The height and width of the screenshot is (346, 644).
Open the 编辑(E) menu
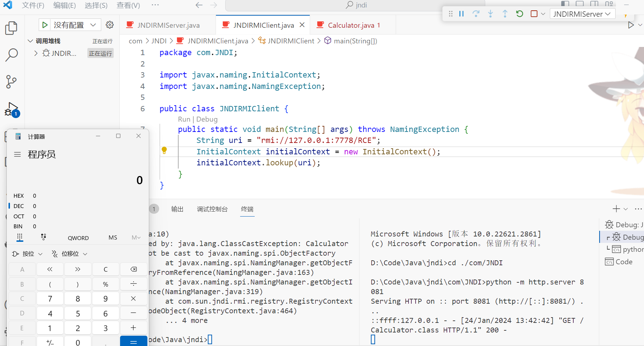pos(64,5)
